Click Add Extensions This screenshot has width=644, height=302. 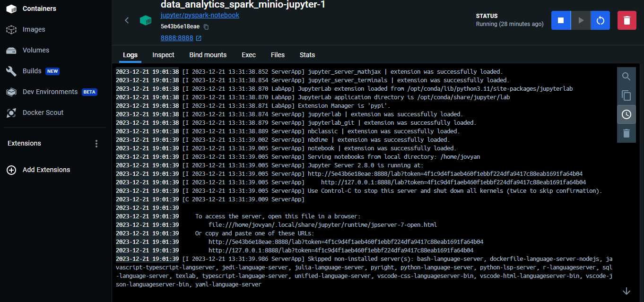click(x=46, y=170)
